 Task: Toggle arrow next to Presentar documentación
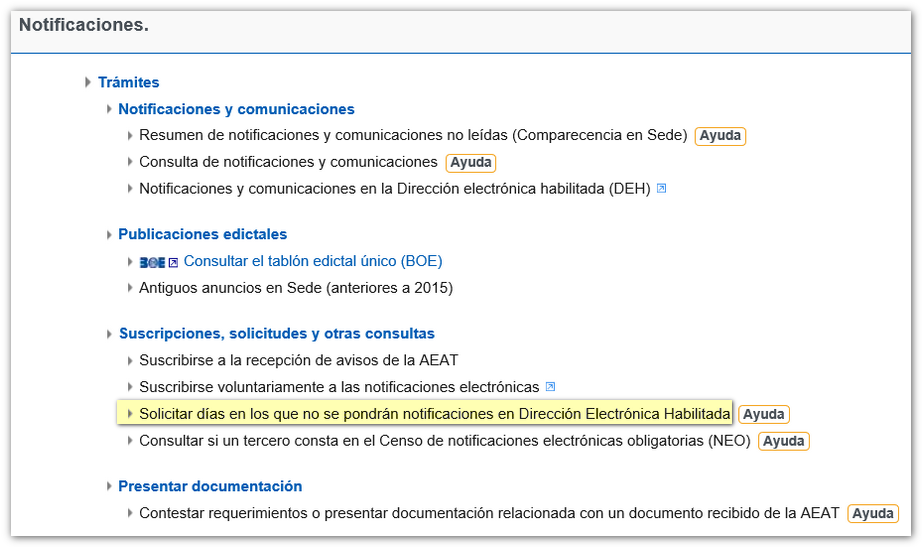click(109, 487)
